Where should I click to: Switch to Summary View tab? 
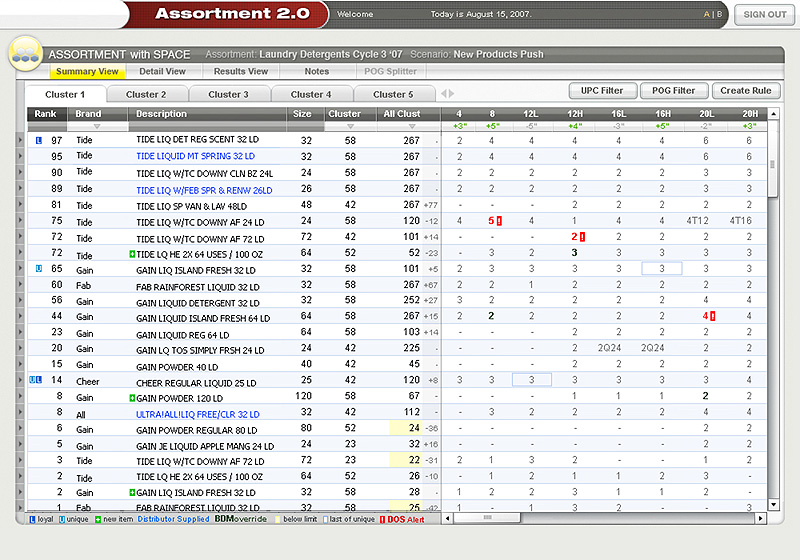pos(87,71)
